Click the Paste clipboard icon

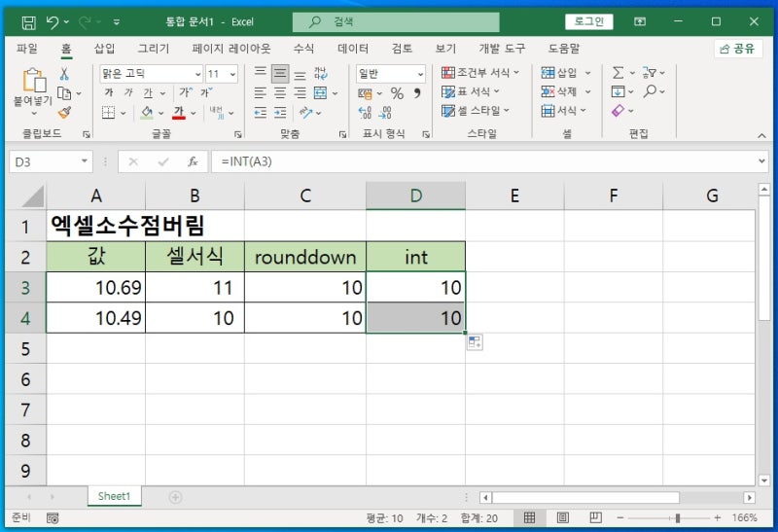coord(34,80)
